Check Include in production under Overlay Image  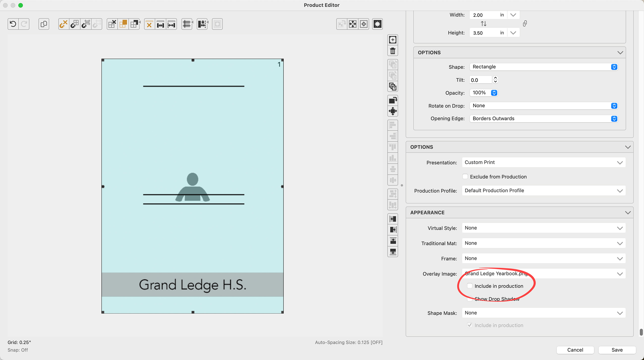point(470,286)
